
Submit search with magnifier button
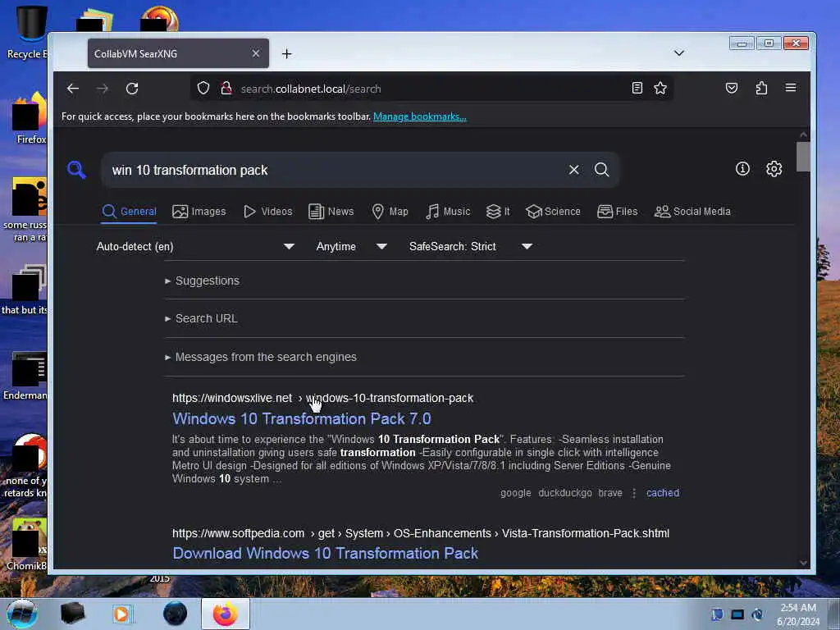(601, 170)
